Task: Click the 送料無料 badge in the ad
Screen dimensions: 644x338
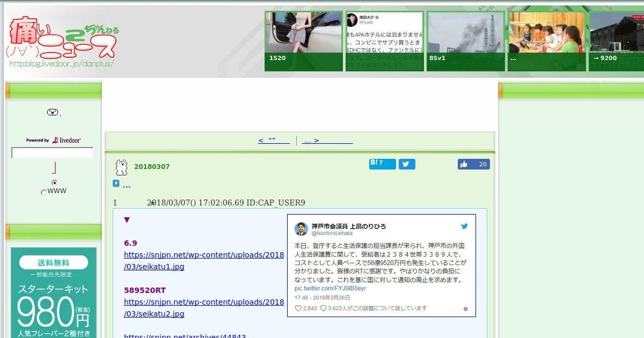Action: [54, 263]
